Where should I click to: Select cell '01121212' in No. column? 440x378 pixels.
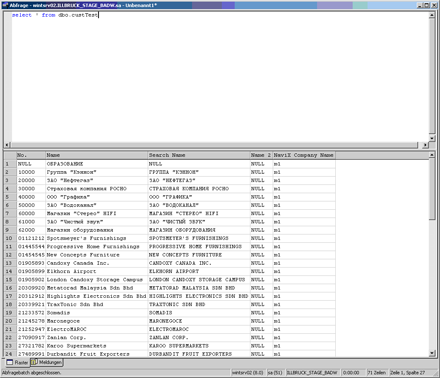[31, 238]
